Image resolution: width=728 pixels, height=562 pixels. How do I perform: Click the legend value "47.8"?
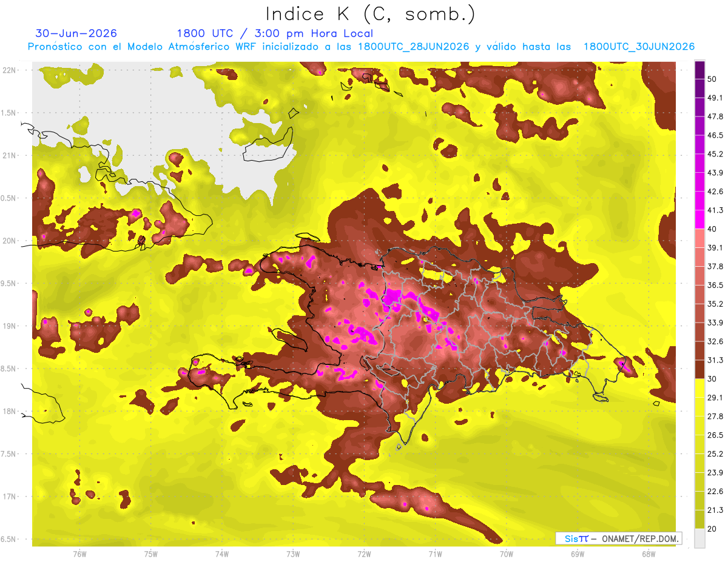click(x=715, y=116)
